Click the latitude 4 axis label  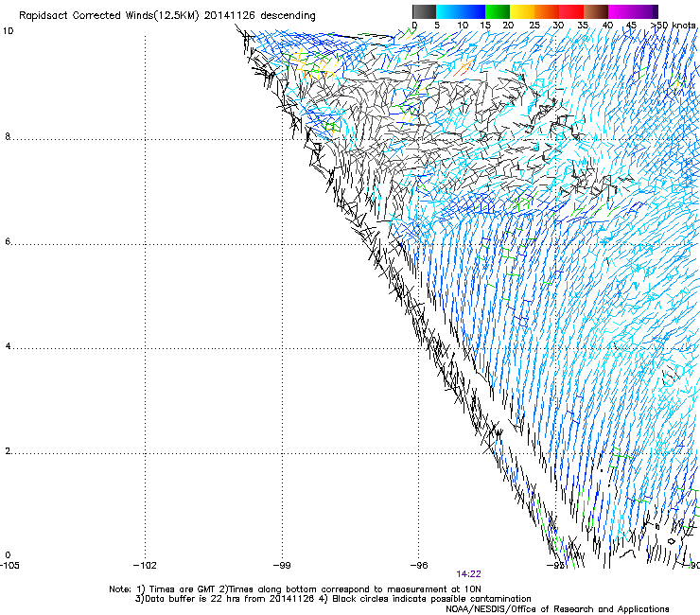(8, 346)
